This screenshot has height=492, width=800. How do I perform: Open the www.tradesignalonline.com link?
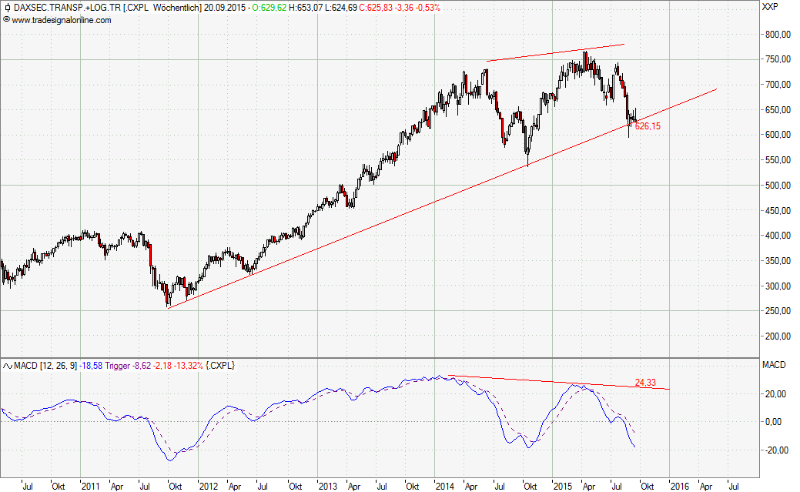[x=58, y=19]
